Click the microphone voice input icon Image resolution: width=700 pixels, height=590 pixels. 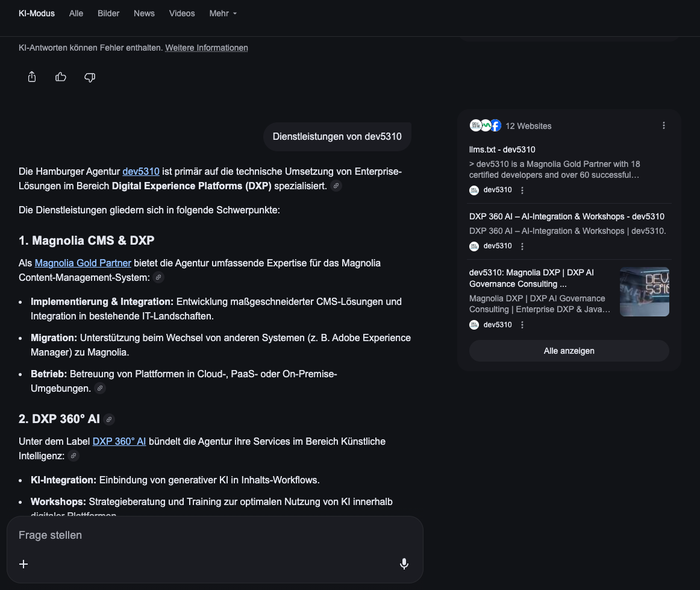pos(404,564)
